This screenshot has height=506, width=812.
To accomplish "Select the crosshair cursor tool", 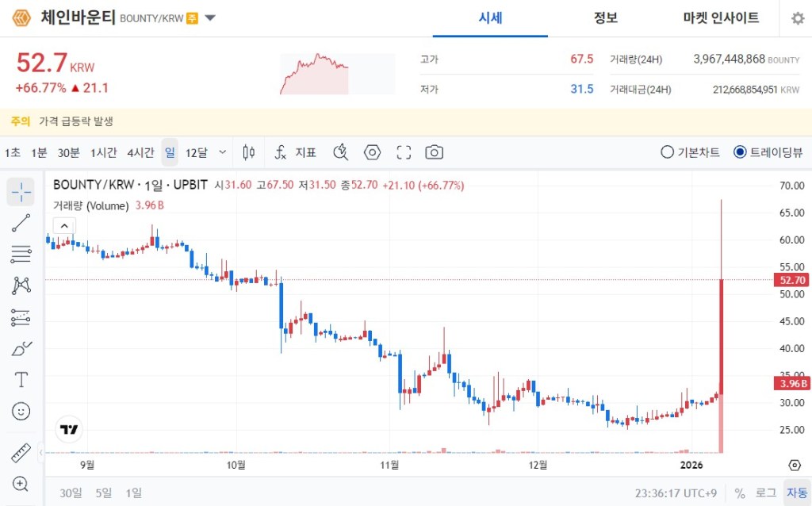I will coord(20,191).
